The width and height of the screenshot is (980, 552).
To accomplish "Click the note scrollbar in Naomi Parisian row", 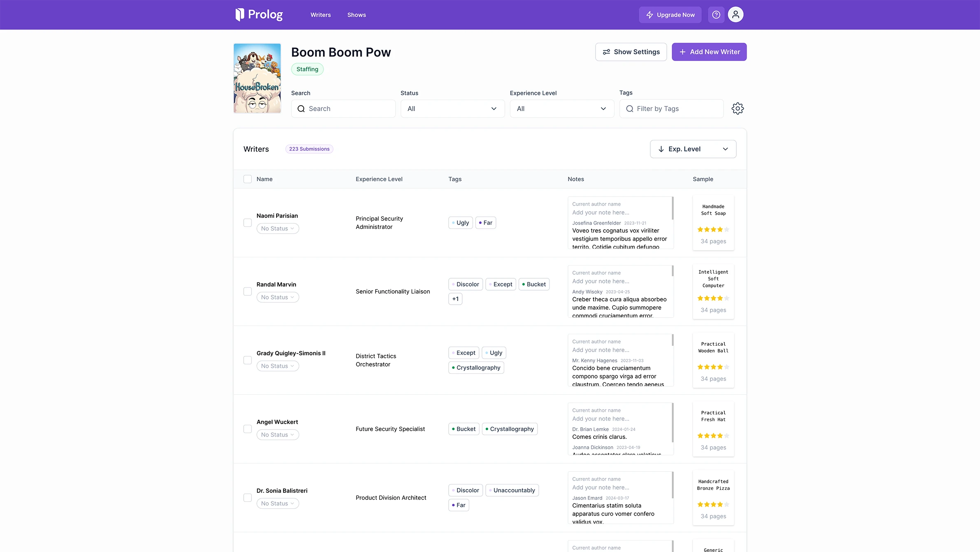I will pos(673,208).
